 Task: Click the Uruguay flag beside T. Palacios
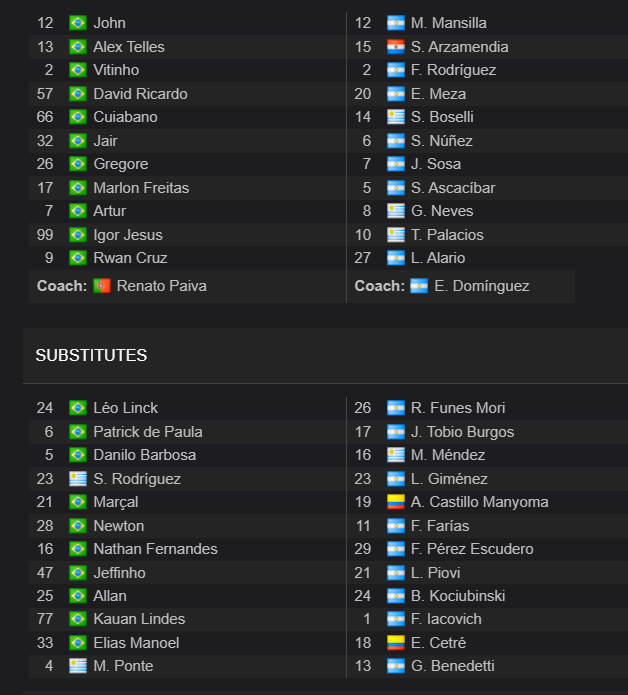click(395, 234)
